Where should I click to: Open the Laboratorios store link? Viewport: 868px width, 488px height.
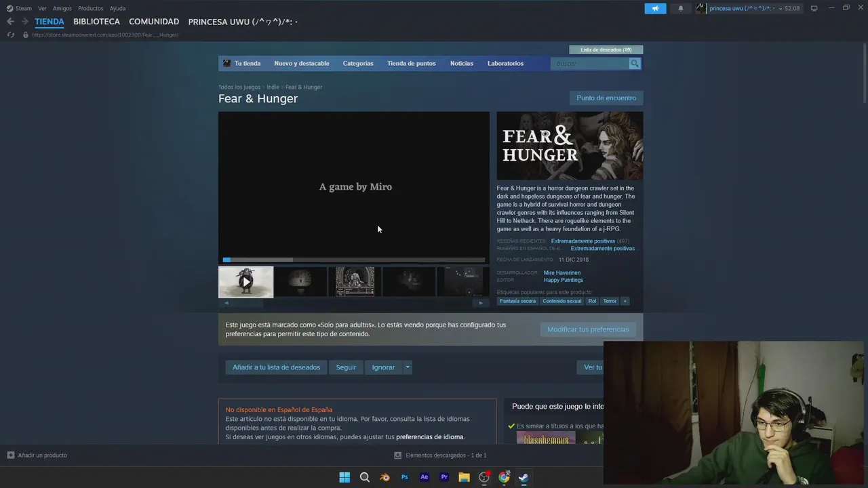click(505, 63)
